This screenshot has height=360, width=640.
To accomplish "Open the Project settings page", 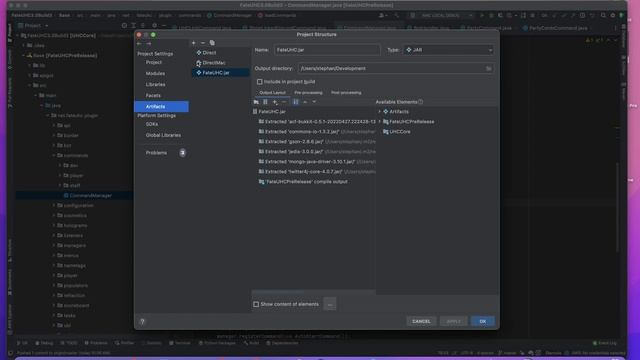I will click(x=153, y=62).
